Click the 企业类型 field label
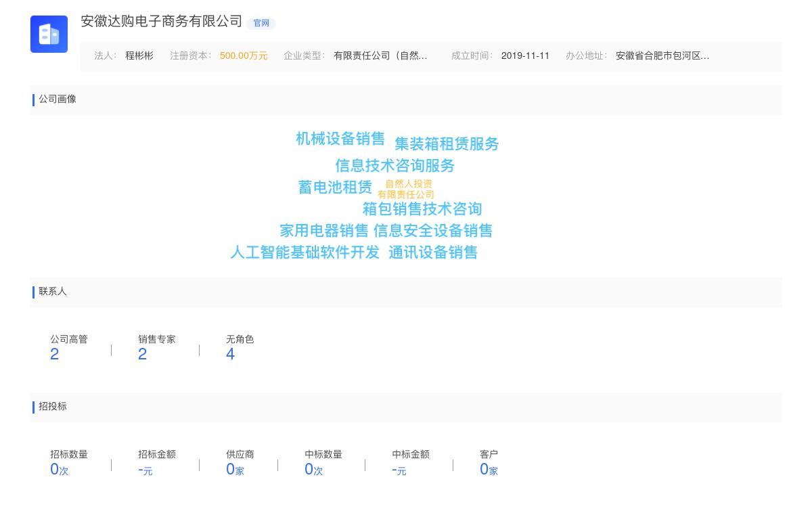This screenshot has width=812, height=509. pos(304,56)
